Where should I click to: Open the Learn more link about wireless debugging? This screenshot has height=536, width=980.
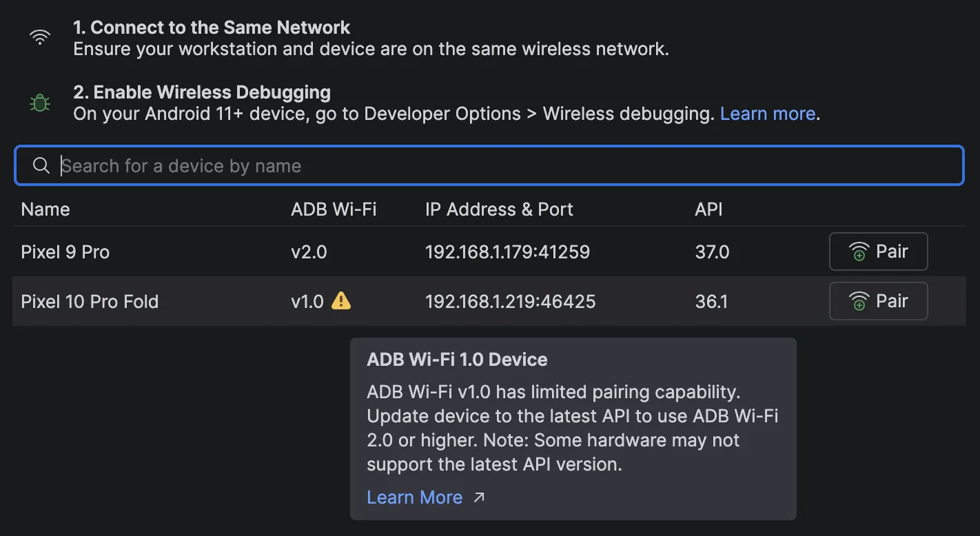[768, 114]
